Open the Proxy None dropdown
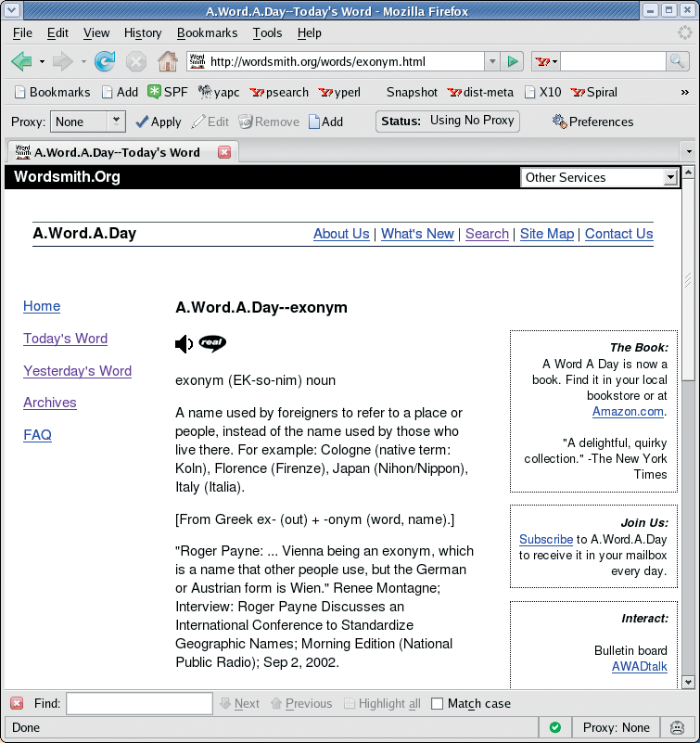 [88, 122]
